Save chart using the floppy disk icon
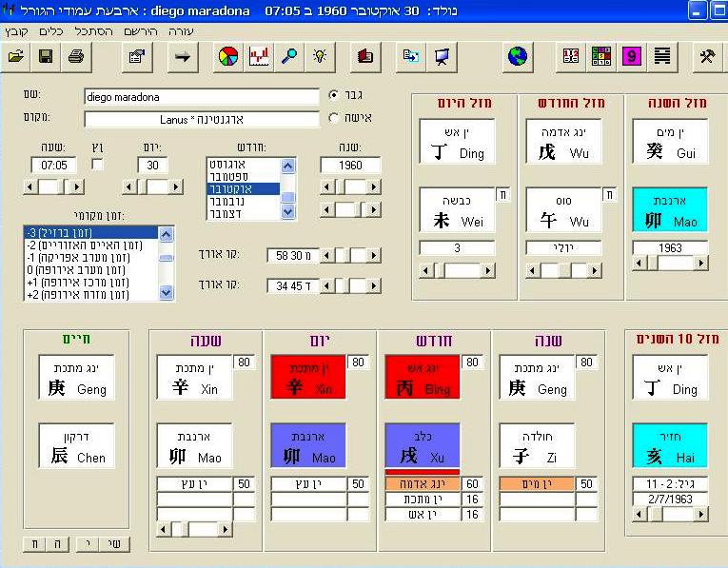Screen dimensions: 728x568 [46, 57]
